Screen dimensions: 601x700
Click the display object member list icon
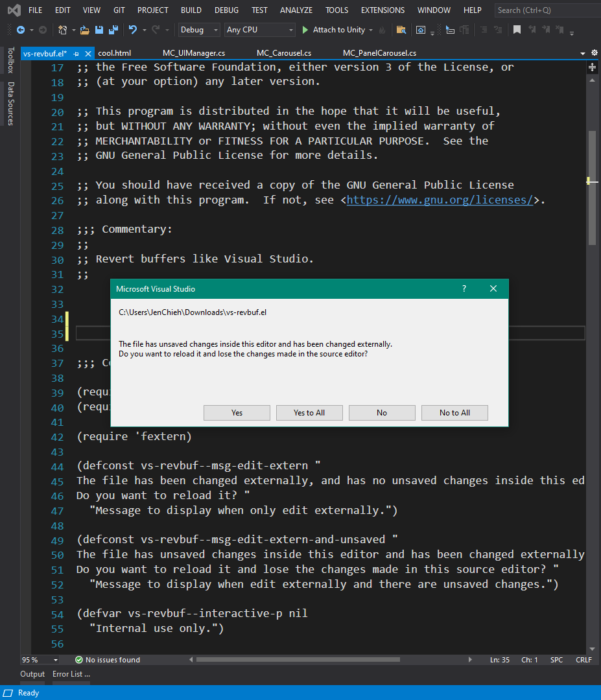coord(450,30)
